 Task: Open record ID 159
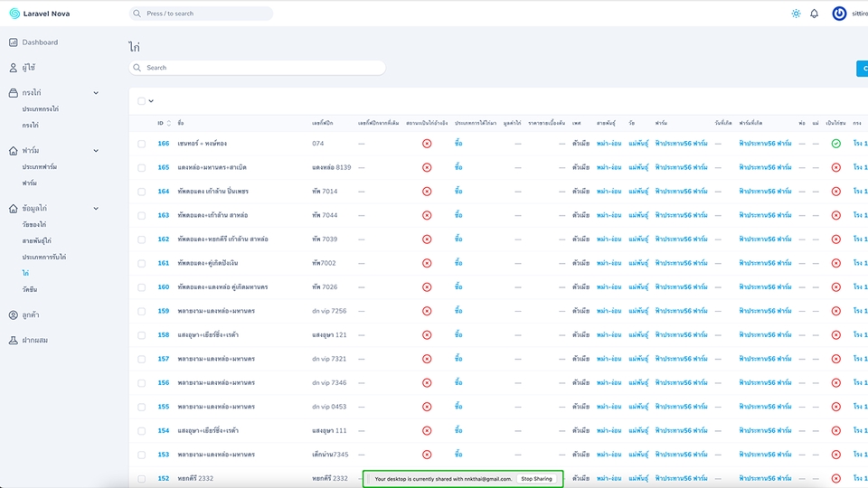coord(164,311)
